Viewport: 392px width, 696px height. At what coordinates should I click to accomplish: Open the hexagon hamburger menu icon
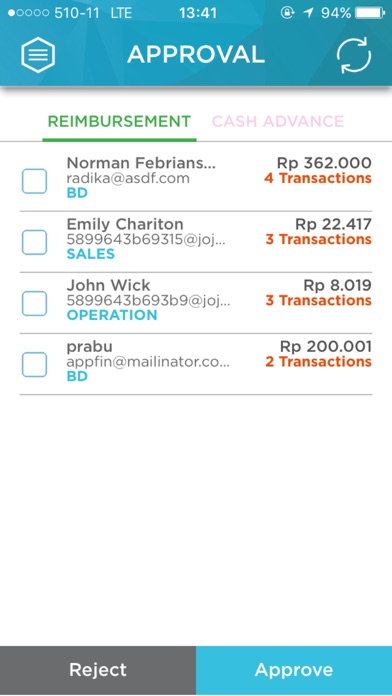pos(38,55)
